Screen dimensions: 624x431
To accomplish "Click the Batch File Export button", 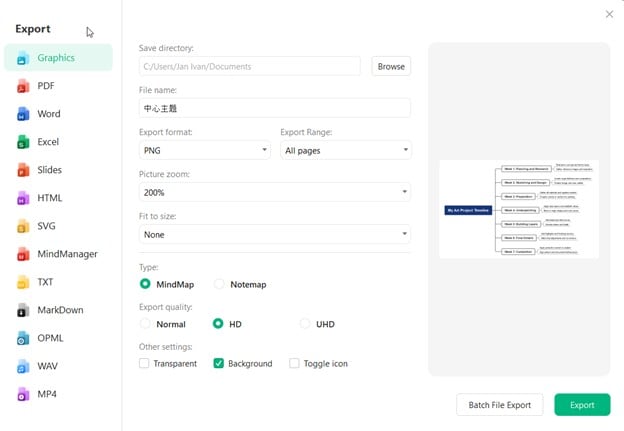I will click(x=499, y=405).
